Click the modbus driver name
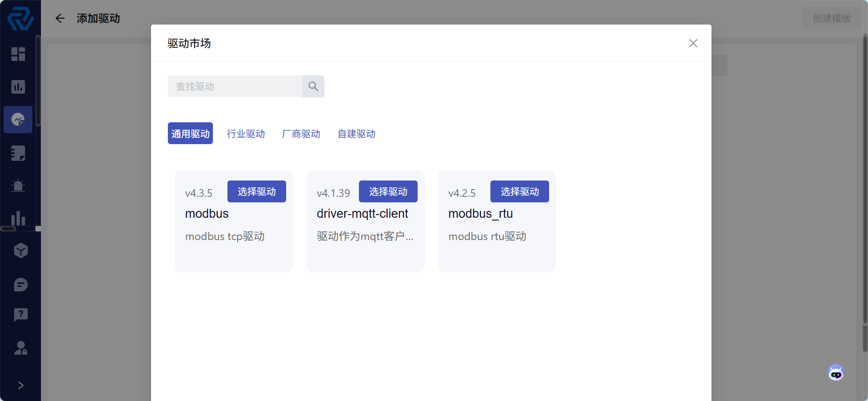 pos(207,214)
